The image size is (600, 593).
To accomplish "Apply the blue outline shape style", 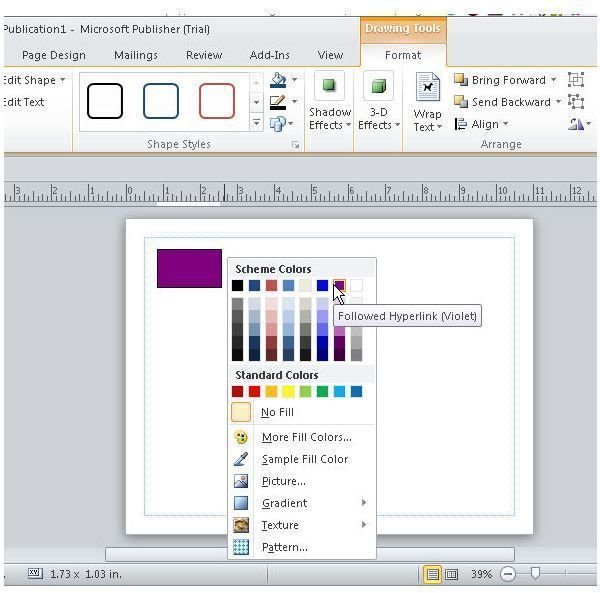I will [161, 101].
